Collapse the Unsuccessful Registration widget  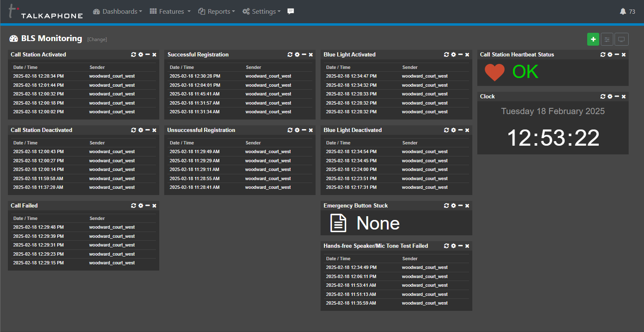pos(304,130)
